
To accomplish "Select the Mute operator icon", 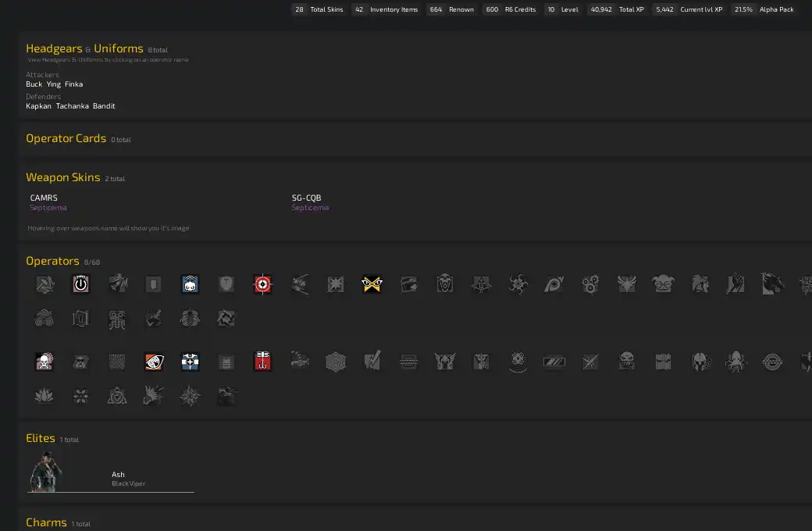I will point(80,362).
